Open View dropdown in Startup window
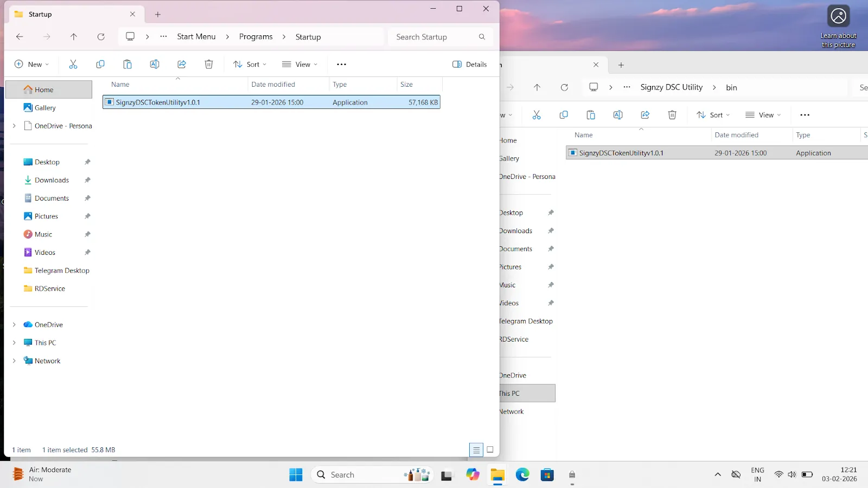 300,65
